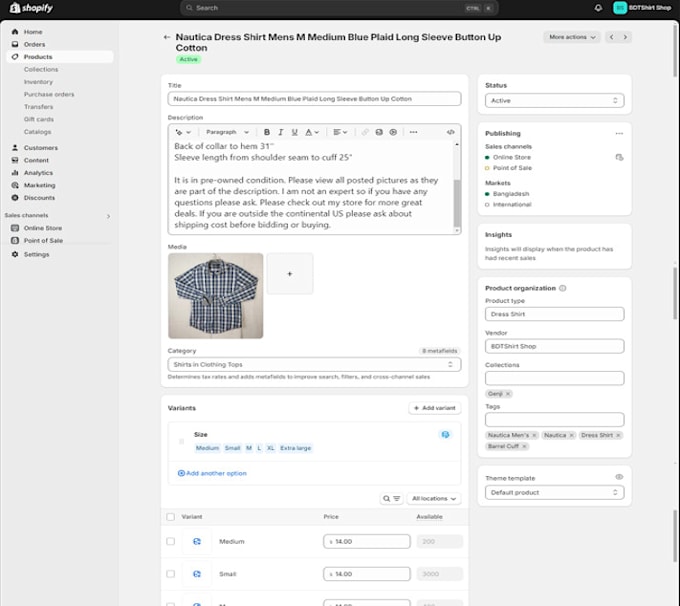Expand the Sales channels section chevron

click(x=108, y=216)
